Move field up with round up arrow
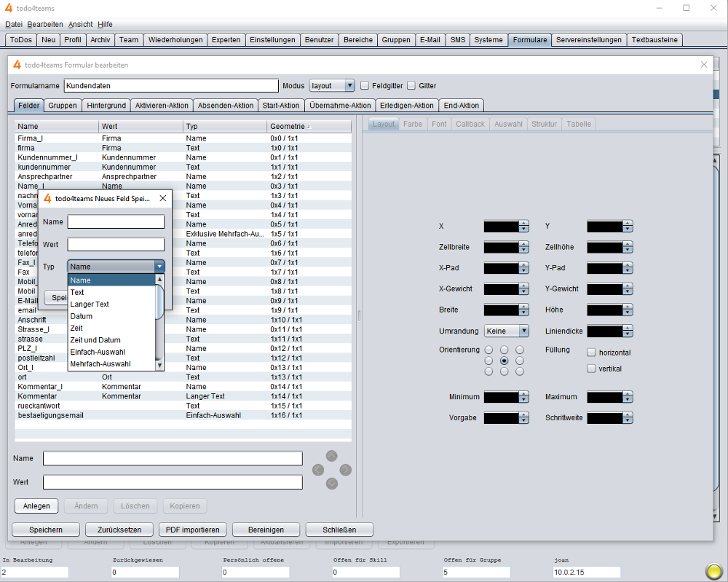Screen dimensions: 728x582 pyautogui.click(x=331, y=456)
